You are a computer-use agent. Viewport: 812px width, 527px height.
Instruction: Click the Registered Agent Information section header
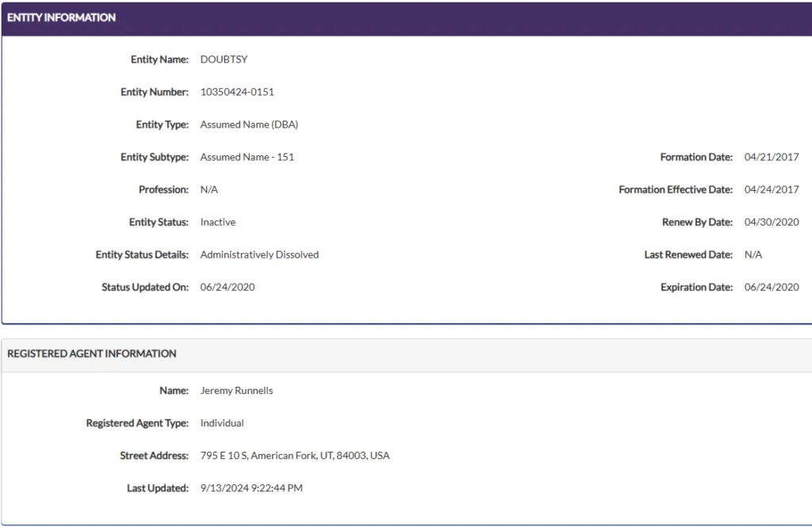click(x=92, y=353)
